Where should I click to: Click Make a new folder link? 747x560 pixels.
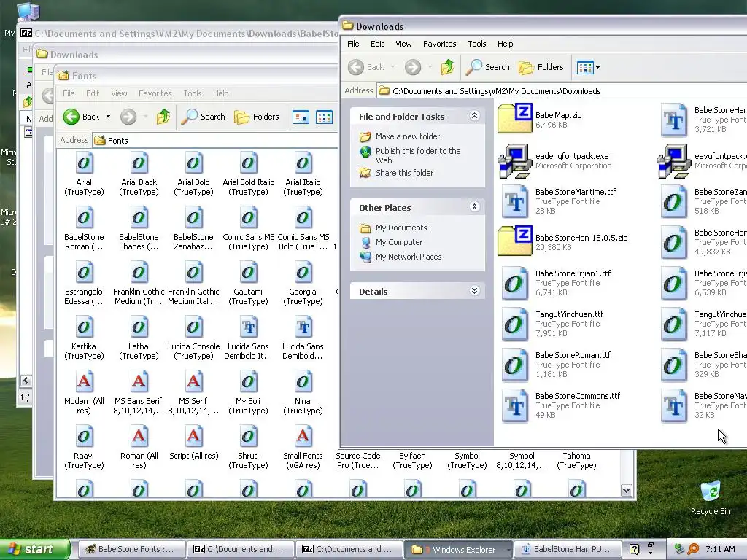[x=407, y=136]
